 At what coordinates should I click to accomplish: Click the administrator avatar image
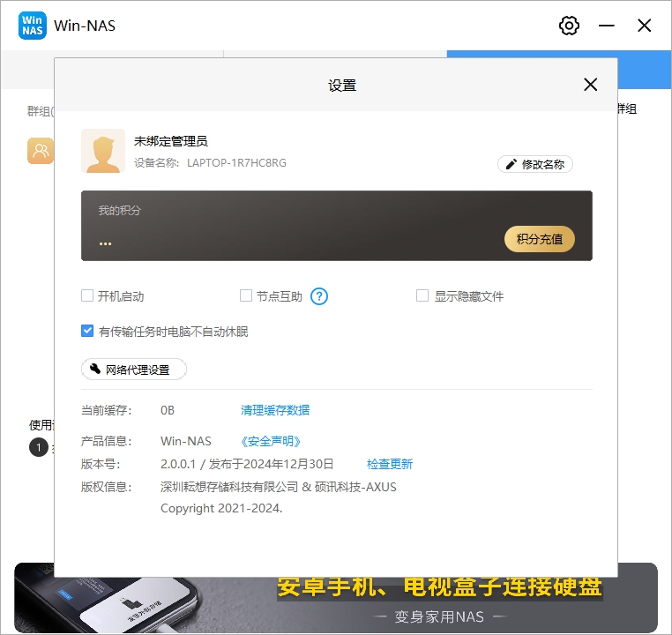(103, 151)
